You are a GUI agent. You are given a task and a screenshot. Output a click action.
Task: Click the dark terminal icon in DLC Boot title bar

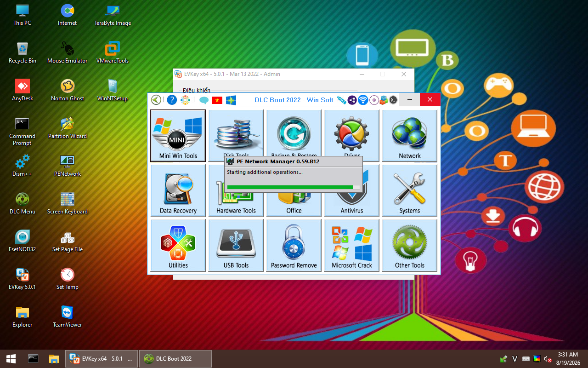[393, 100]
